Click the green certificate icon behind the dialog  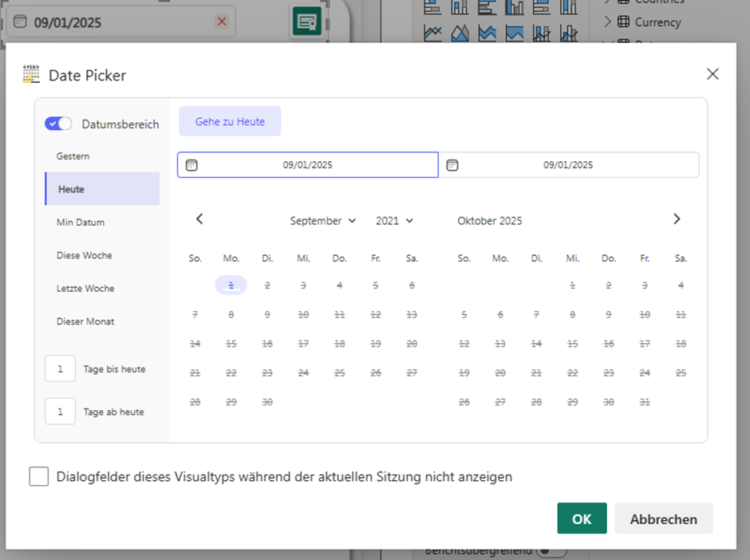click(306, 22)
